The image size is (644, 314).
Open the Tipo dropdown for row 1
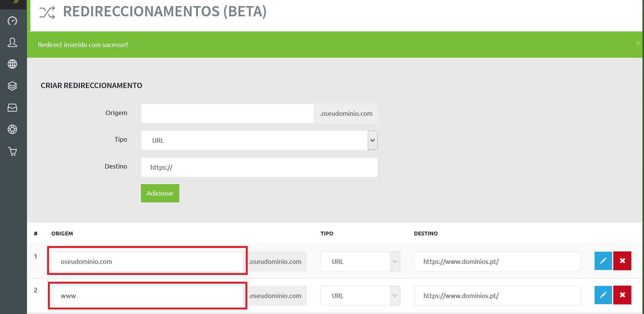coord(360,262)
